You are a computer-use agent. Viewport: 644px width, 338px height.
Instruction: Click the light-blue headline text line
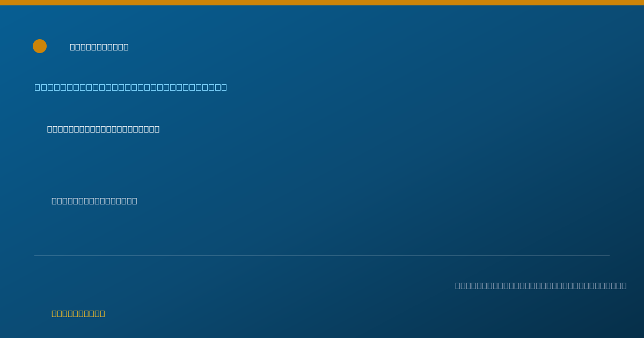pyautogui.click(x=131, y=87)
